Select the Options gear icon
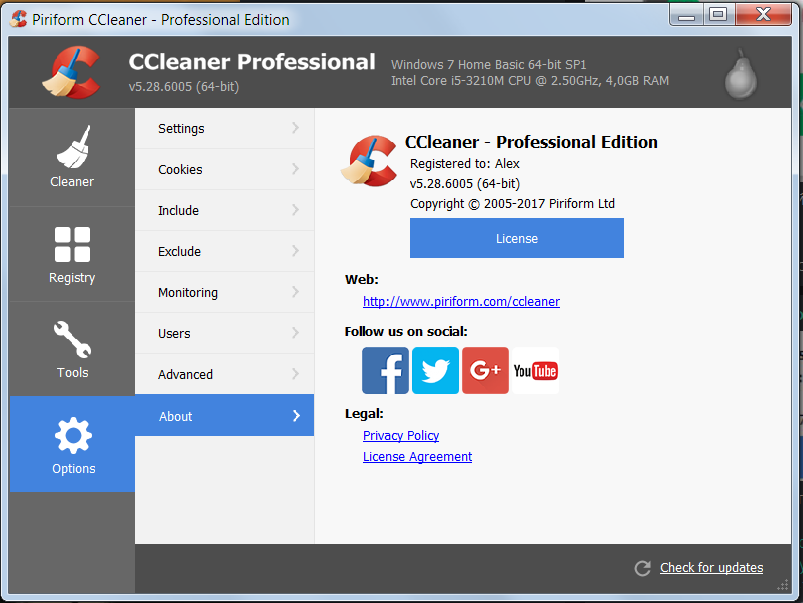803x603 pixels. (73, 435)
